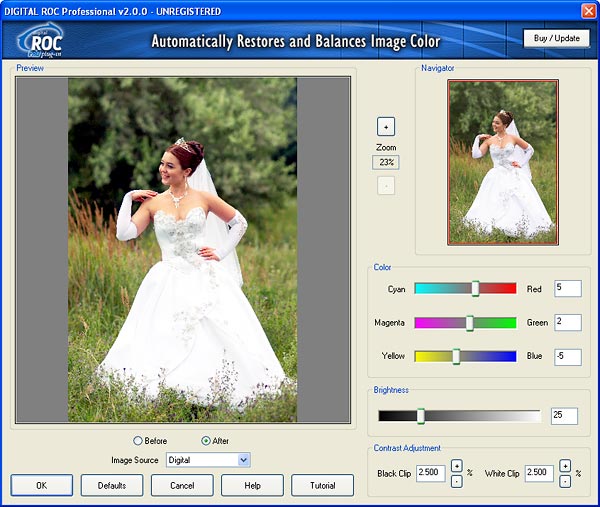This screenshot has width=600, height=507.
Task: Open the Image Source dropdown
Action: (243, 460)
